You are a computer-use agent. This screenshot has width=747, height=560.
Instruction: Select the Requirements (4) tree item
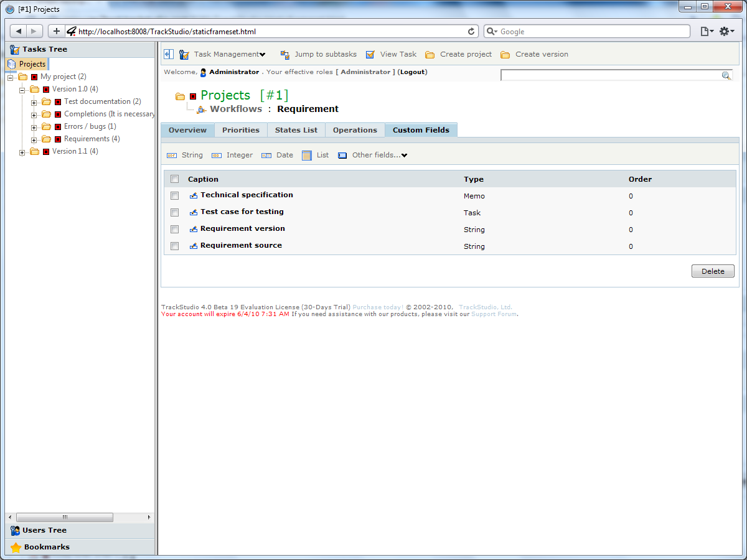pyautogui.click(x=92, y=139)
